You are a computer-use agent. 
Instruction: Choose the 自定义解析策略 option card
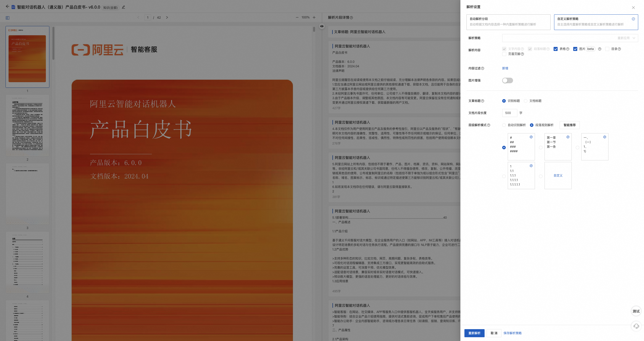pyautogui.click(x=596, y=22)
